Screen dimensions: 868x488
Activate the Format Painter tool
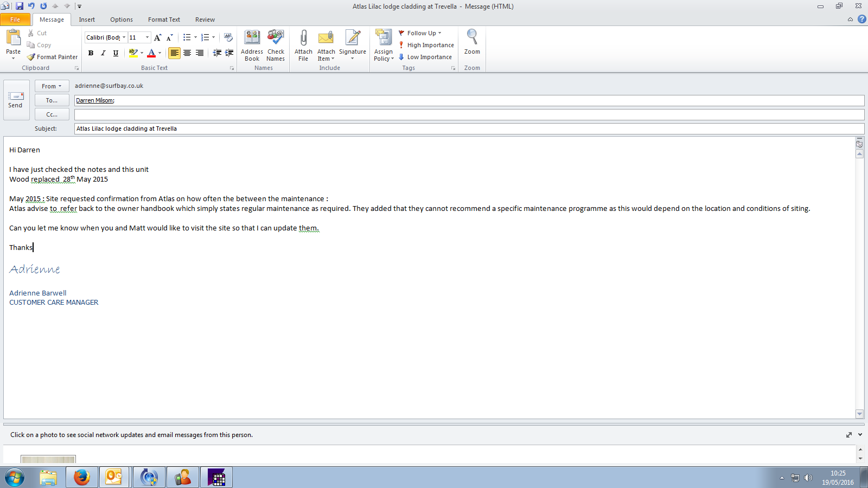coord(53,57)
